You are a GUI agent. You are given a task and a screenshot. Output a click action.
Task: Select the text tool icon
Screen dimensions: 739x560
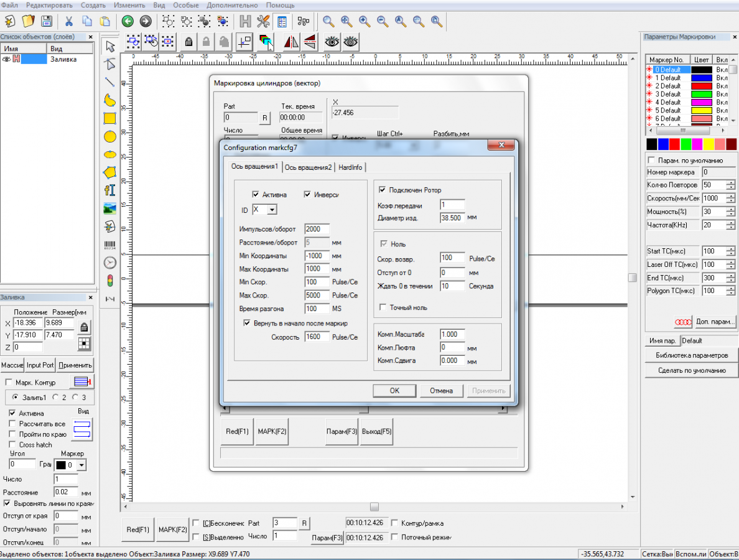coord(110,190)
